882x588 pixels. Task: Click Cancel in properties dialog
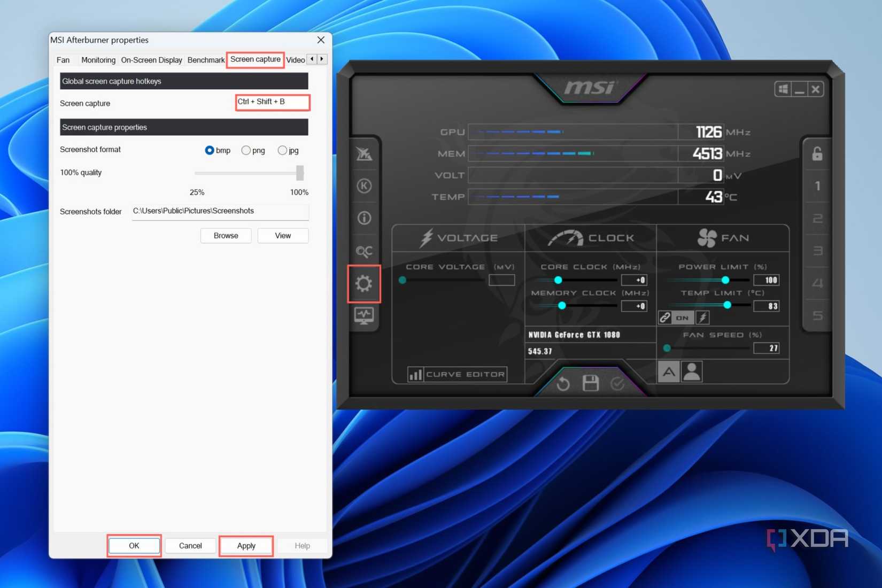click(190, 546)
